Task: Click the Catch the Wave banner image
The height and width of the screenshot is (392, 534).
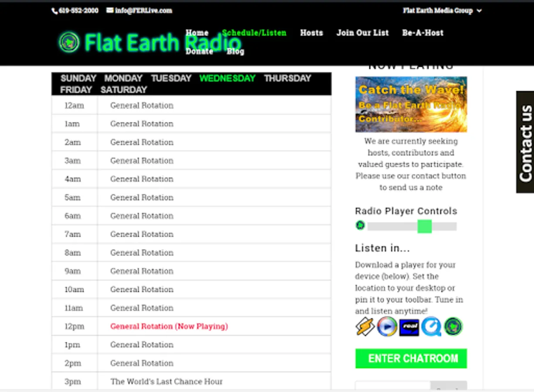Action: pyautogui.click(x=411, y=105)
